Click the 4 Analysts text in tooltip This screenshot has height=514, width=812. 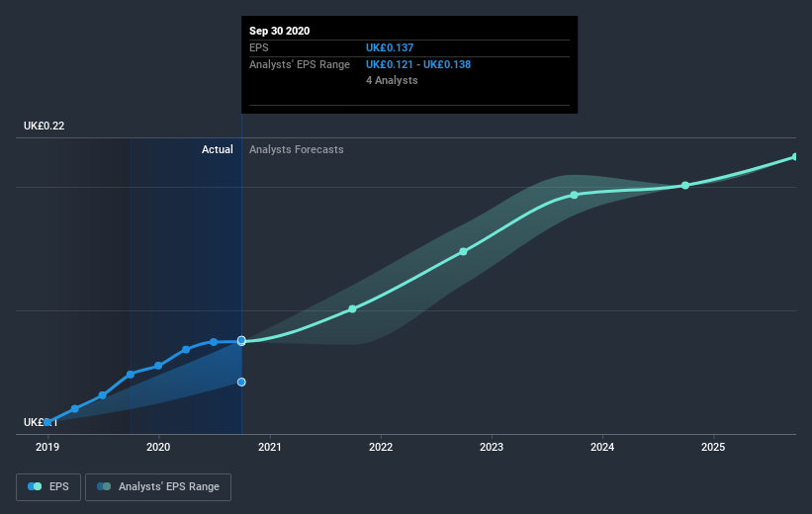tap(392, 80)
